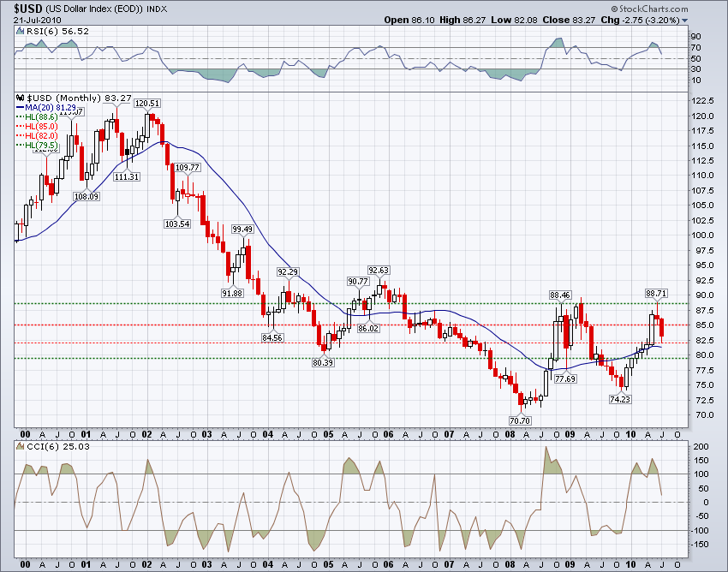The image size is (728, 572).
Task: Select the CCI panel indicator icon
Action: (20, 445)
